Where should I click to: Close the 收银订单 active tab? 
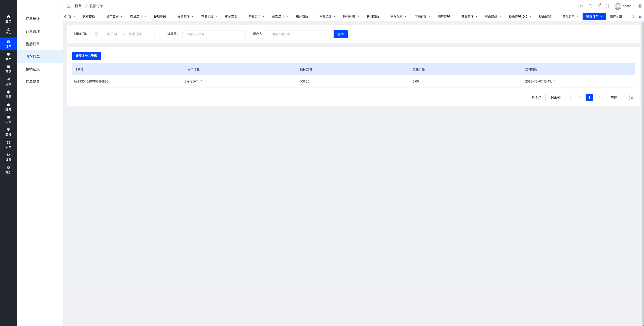(601, 17)
